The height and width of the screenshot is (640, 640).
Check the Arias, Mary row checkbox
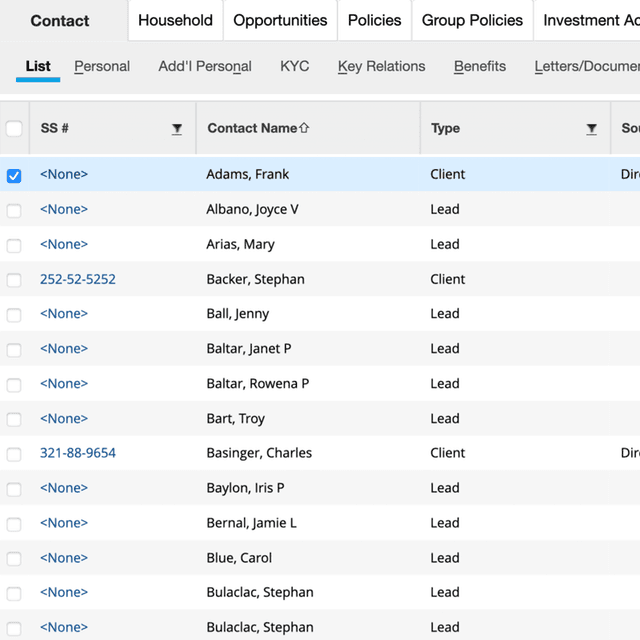click(14, 246)
